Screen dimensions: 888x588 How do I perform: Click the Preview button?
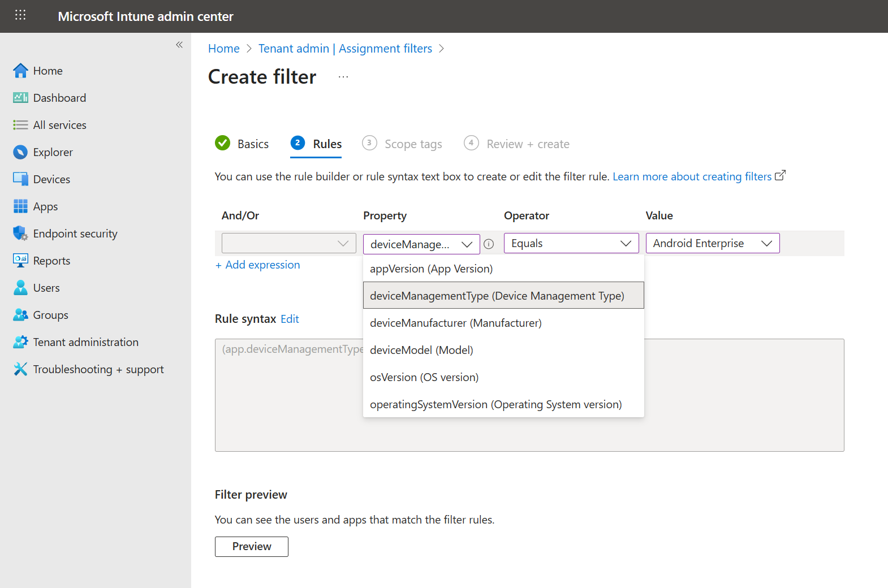(252, 547)
